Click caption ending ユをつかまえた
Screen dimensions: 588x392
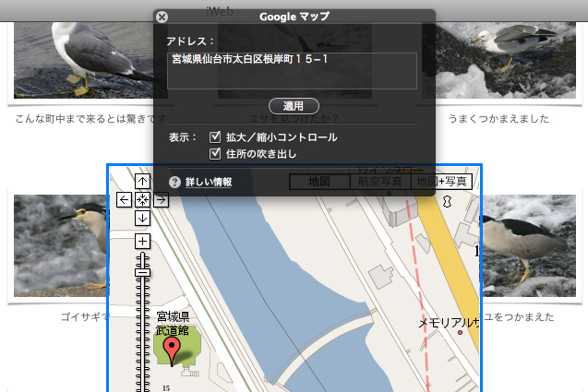coord(519,317)
